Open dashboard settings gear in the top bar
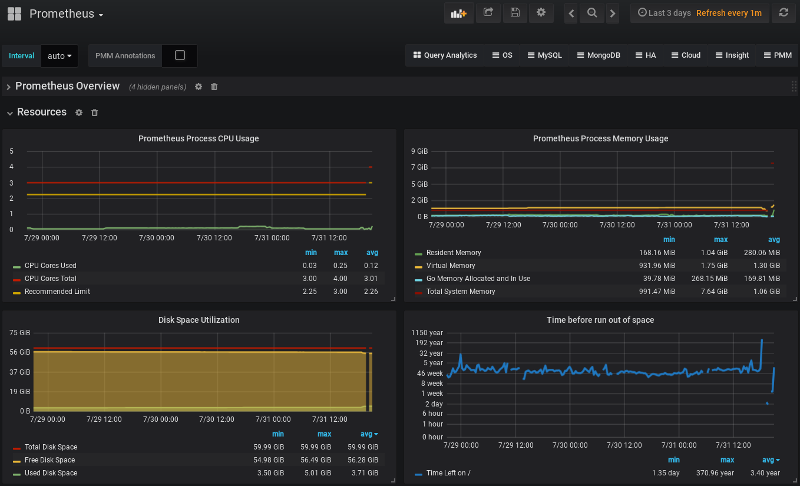The image size is (800, 486). [x=541, y=13]
